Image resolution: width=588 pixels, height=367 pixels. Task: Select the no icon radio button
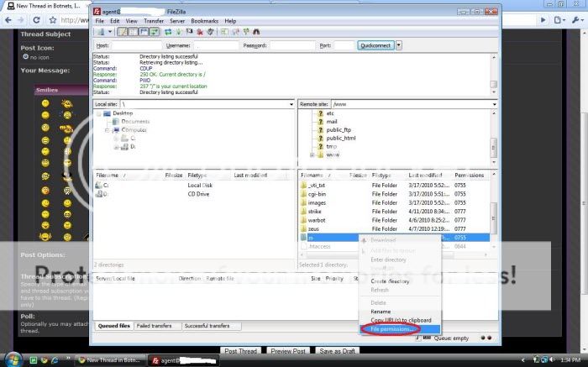25,58
